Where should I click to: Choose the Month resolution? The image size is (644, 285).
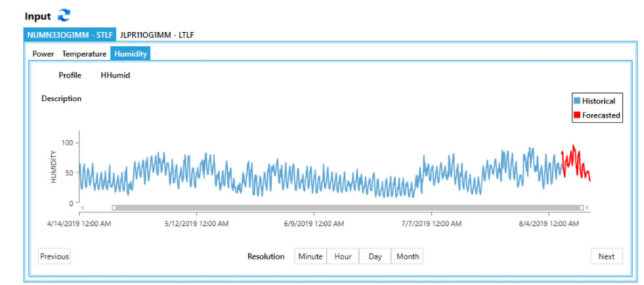pos(407,256)
